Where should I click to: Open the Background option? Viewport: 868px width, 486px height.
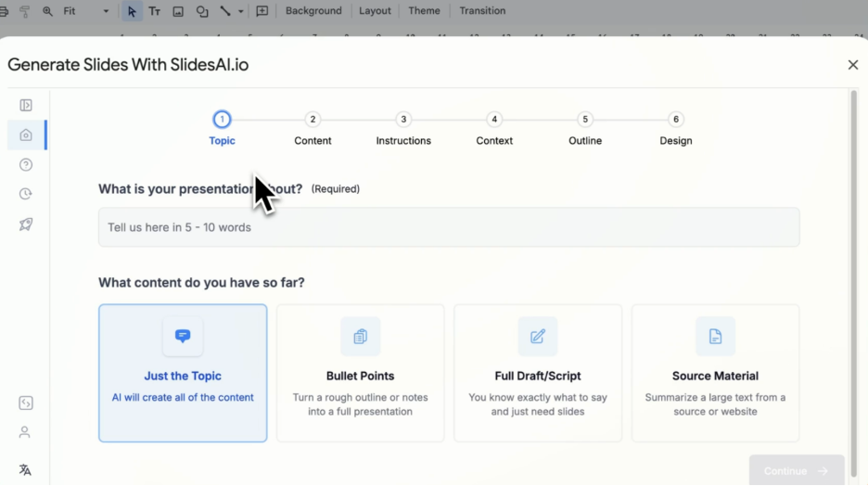(313, 10)
